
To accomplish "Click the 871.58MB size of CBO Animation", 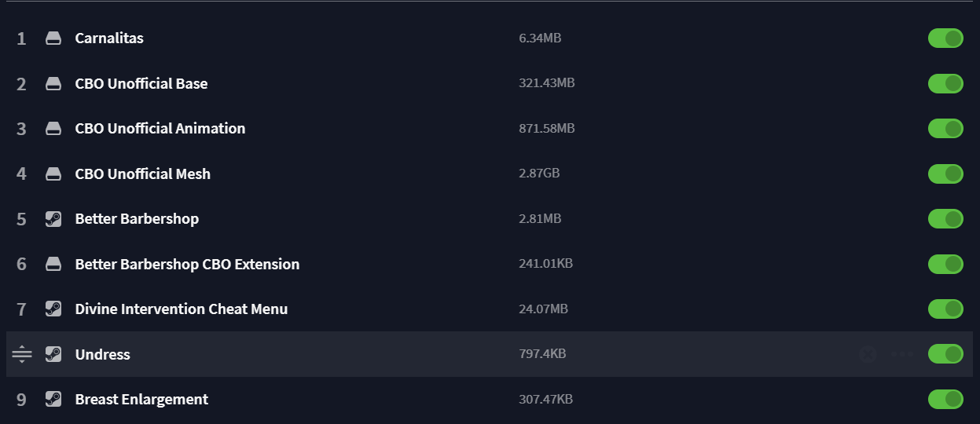I will pos(547,129).
